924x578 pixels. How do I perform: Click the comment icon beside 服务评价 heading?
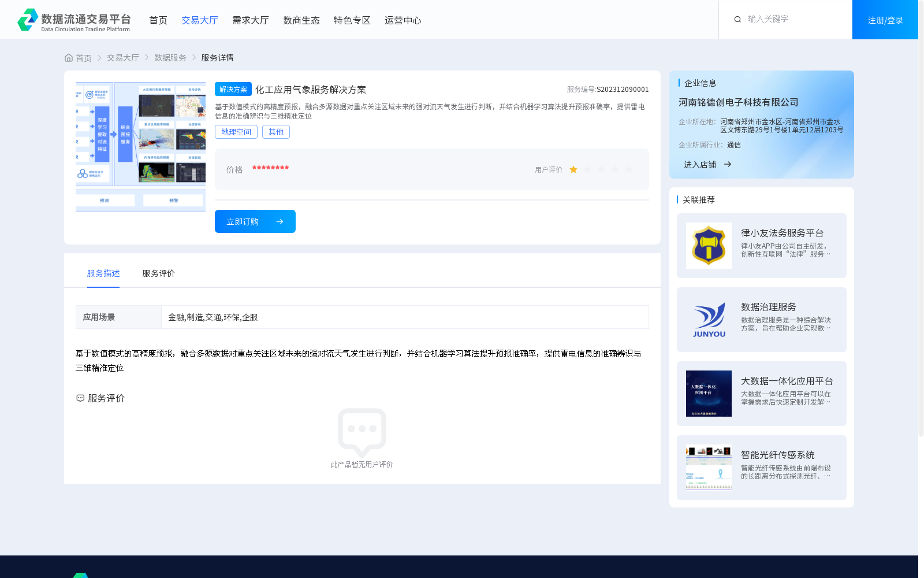[80, 398]
